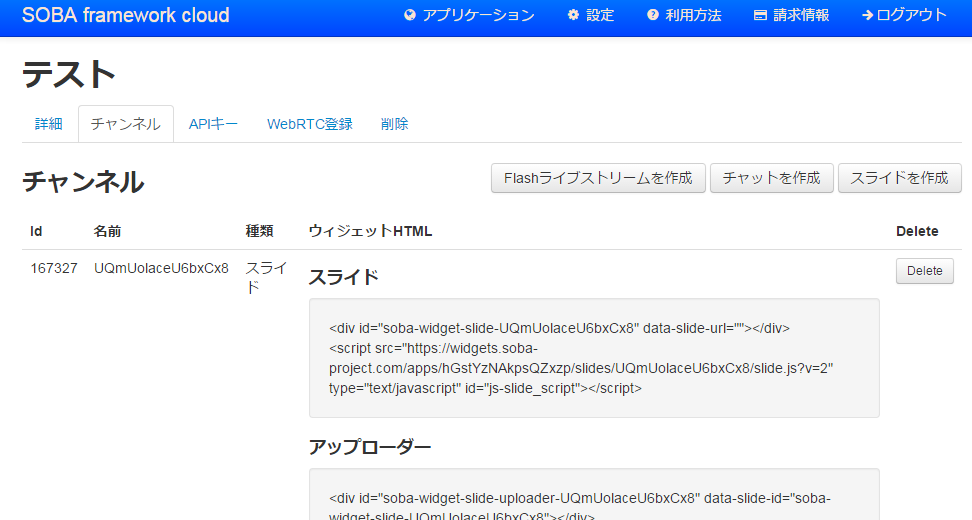This screenshot has width=972, height=520.
Task: Click the Id cell 167327
Action: pyautogui.click(x=54, y=268)
